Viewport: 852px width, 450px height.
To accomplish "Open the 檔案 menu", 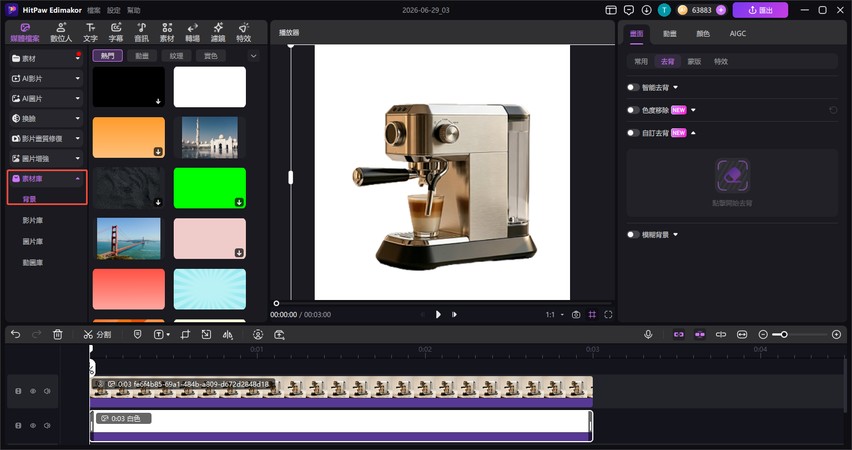I will tap(93, 10).
